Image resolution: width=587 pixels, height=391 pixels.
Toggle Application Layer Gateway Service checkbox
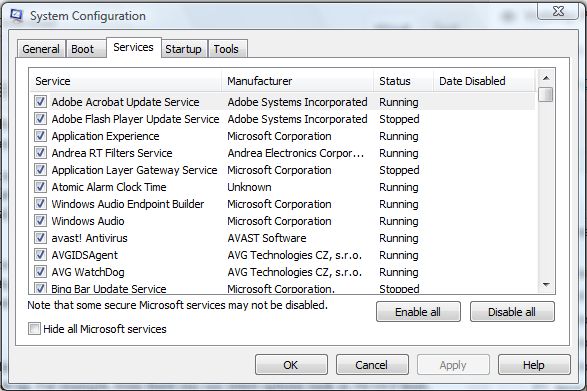(x=40, y=170)
